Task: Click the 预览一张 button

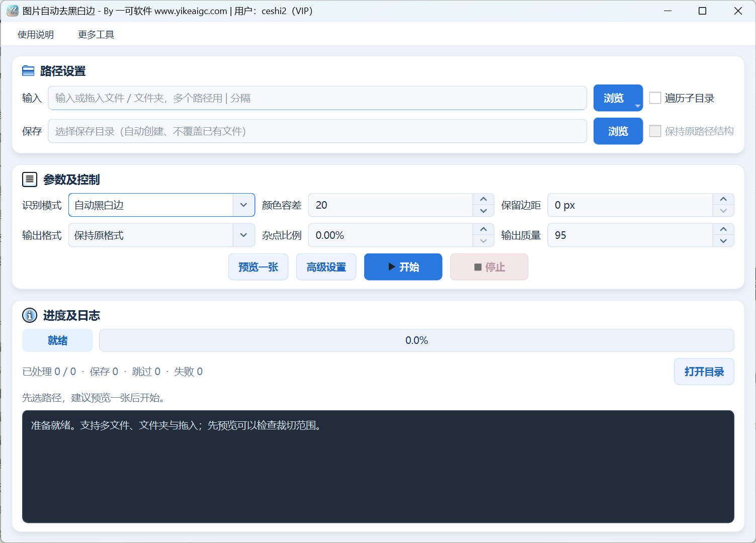Action: [259, 267]
